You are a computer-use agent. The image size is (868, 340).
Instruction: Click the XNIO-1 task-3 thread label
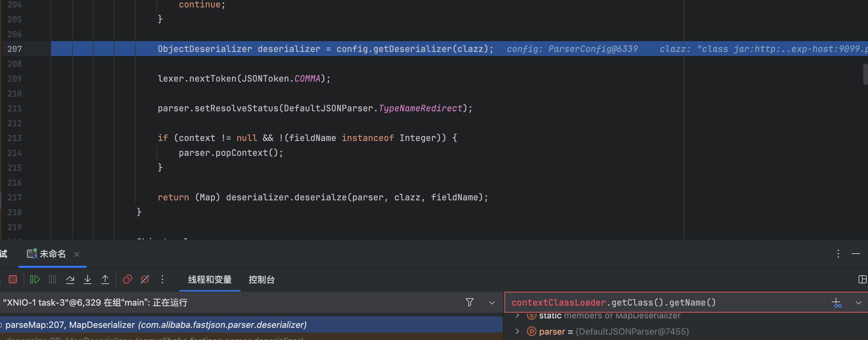(x=95, y=303)
